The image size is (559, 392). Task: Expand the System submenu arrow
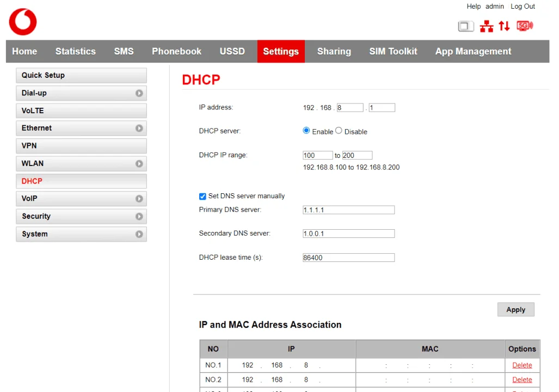pyautogui.click(x=139, y=234)
